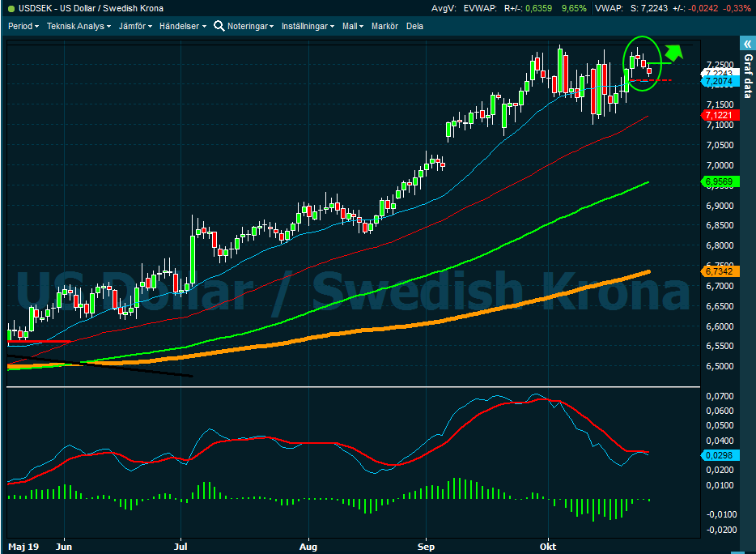Click the Sep label on time axis

[x=426, y=547]
